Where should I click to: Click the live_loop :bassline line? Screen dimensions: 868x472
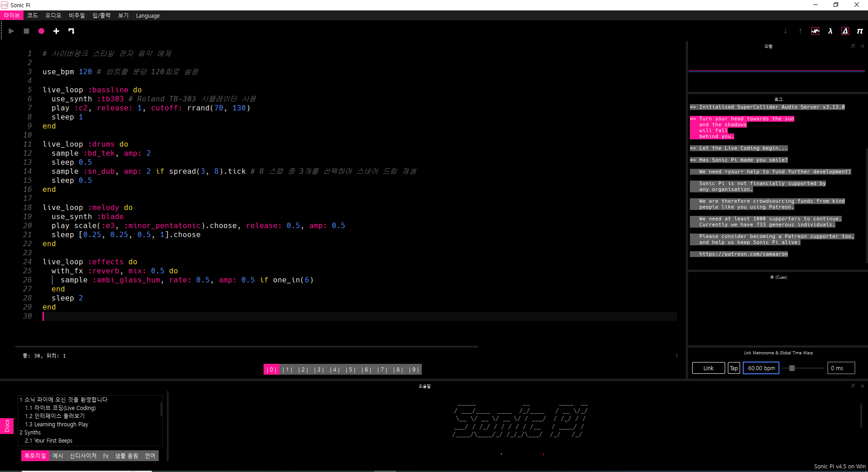tap(92, 90)
